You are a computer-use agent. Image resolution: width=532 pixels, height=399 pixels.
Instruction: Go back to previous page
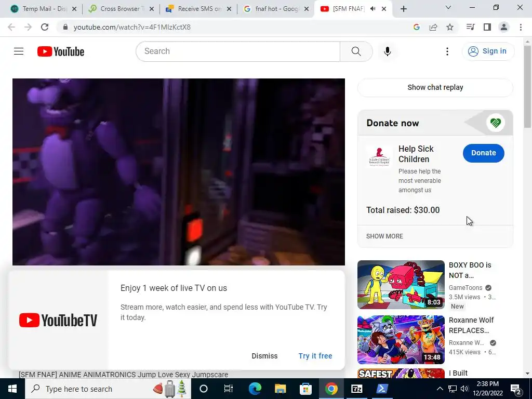11,27
